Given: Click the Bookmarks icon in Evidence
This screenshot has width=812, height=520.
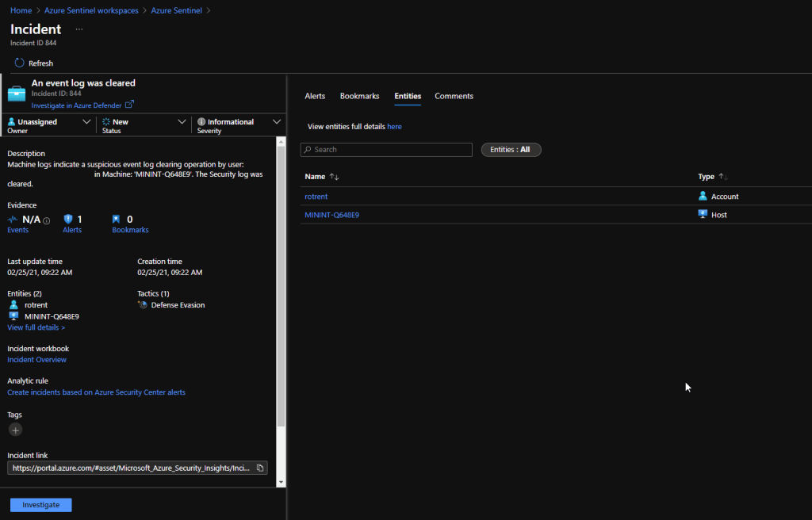Looking at the screenshot, I should [x=116, y=219].
